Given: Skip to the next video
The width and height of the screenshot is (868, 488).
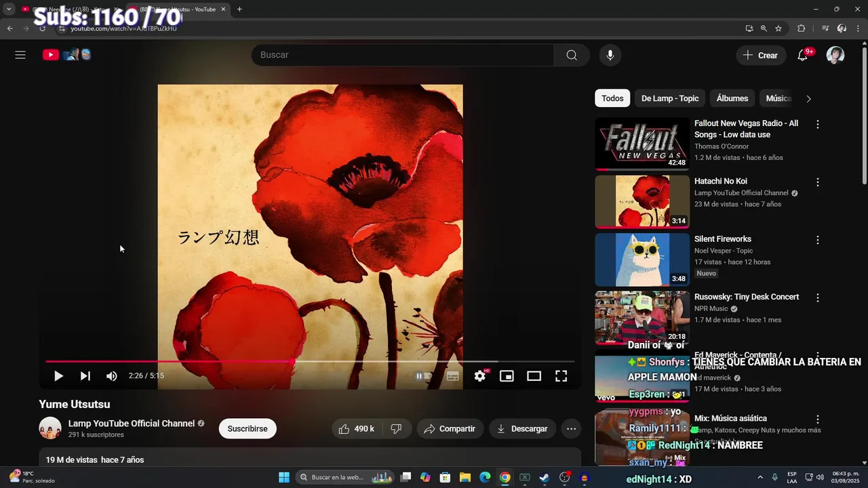Looking at the screenshot, I should tap(85, 375).
